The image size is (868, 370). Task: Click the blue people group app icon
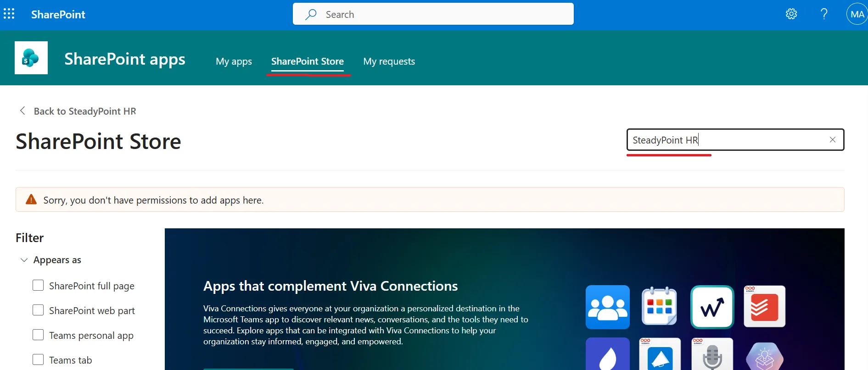[x=608, y=307]
